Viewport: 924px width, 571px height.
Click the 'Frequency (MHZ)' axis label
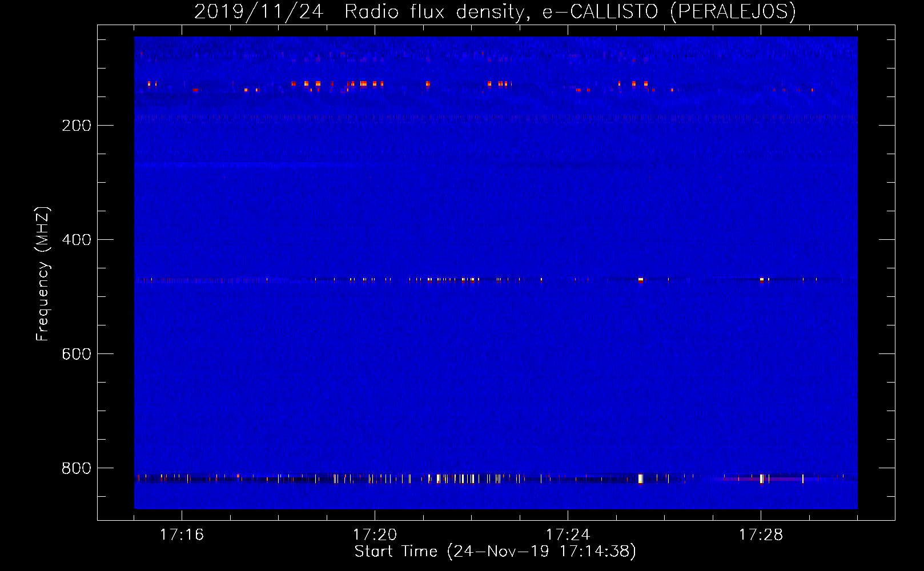pos(43,274)
